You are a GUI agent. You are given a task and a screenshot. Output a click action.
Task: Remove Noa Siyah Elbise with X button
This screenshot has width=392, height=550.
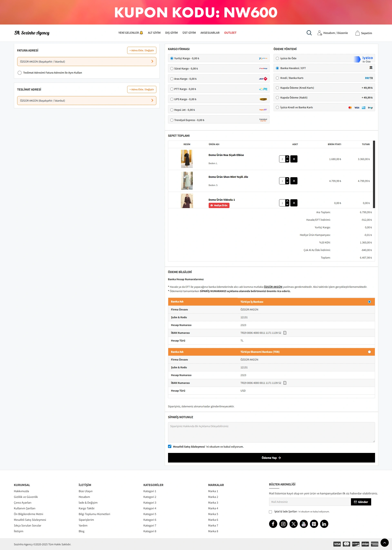pos(294,159)
